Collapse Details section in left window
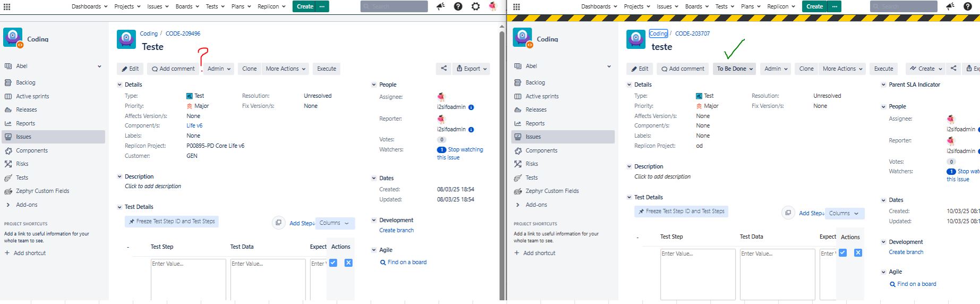The image size is (980, 304). [x=120, y=85]
